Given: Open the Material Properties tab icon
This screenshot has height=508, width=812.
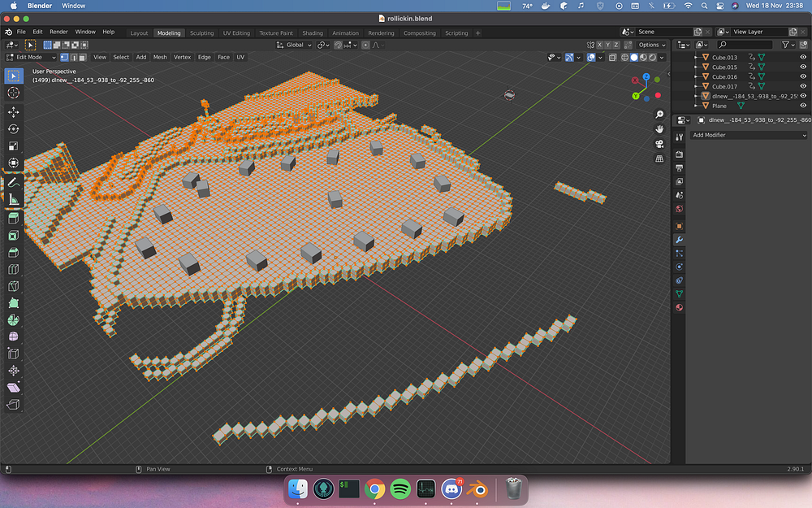Looking at the screenshot, I should pyautogui.click(x=679, y=307).
